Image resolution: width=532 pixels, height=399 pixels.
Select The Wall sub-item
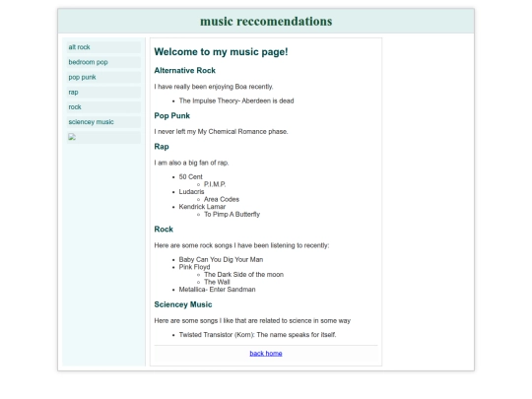[x=217, y=282]
